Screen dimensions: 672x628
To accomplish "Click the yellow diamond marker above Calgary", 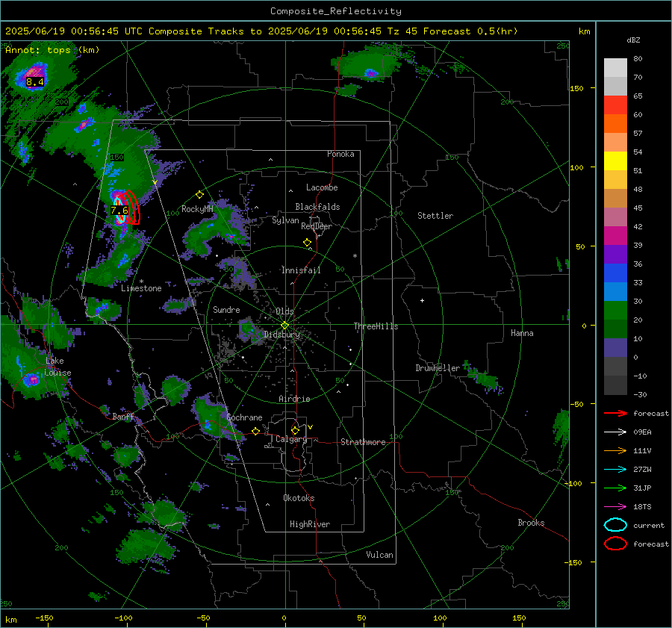I will pyautogui.click(x=295, y=430).
